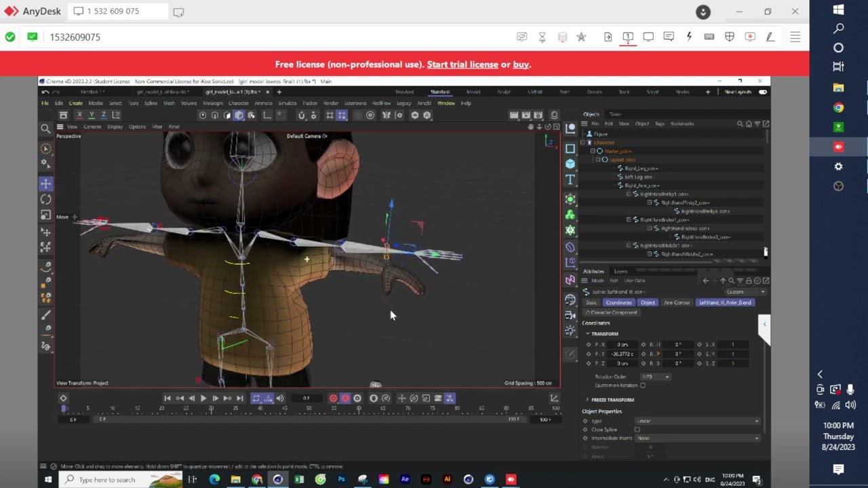Open the Render menu
868x488 pixels.
click(331, 103)
